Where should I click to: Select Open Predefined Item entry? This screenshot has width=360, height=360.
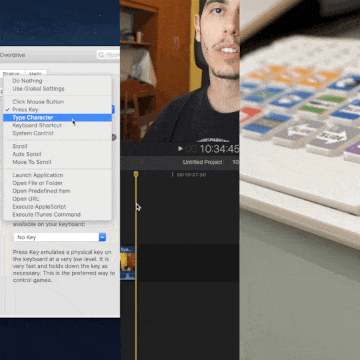point(57,191)
